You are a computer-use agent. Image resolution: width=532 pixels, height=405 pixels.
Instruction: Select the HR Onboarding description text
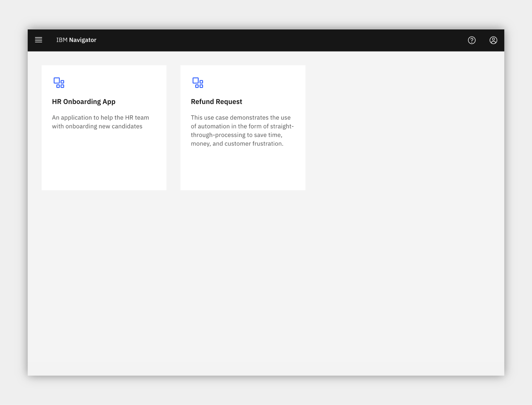pos(100,122)
